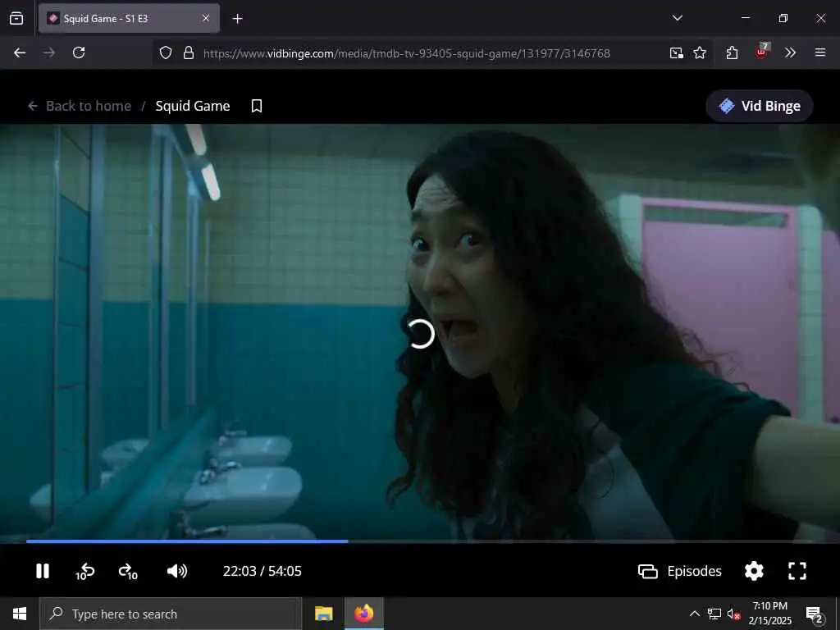The width and height of the screenshot is (840, 630).
Task: Toggle fullscreen video mode
Action: (x=797, y=571)
